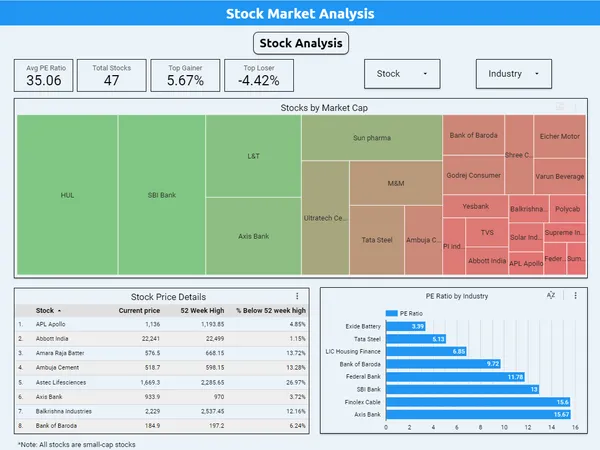The image size is (600, 450).
Task: Click the Finolex Cable bar 15.6
Action: (478, 402)
